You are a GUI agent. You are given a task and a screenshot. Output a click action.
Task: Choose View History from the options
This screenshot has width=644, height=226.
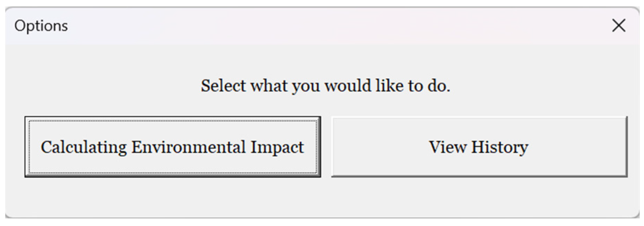pos(479,147)
